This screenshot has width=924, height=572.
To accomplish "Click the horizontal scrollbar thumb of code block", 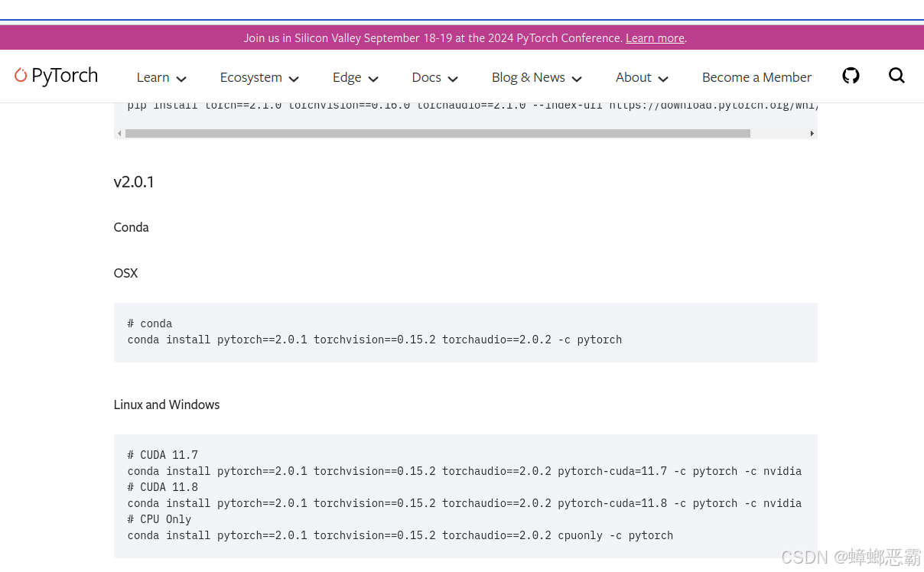I will click(438, 133).
